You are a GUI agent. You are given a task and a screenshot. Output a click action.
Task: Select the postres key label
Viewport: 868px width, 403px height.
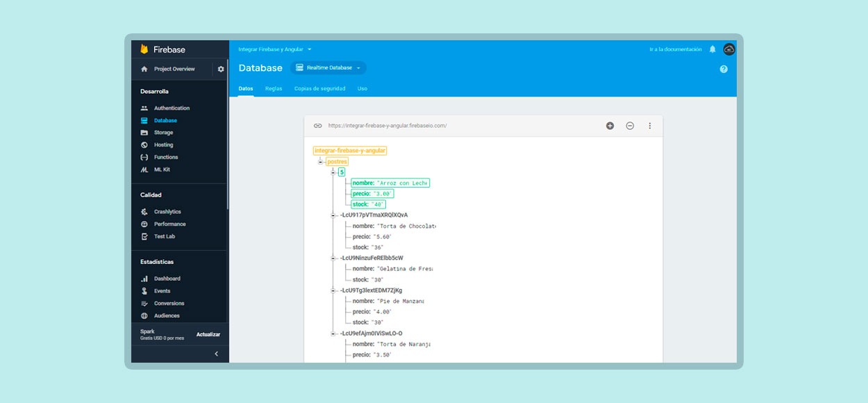point(337,162)
